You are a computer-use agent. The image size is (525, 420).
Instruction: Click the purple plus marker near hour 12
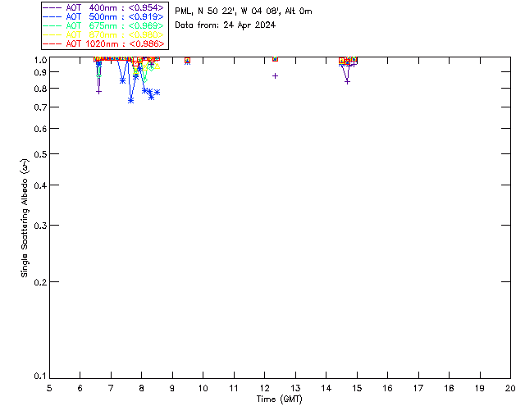[x=276, y=76]
